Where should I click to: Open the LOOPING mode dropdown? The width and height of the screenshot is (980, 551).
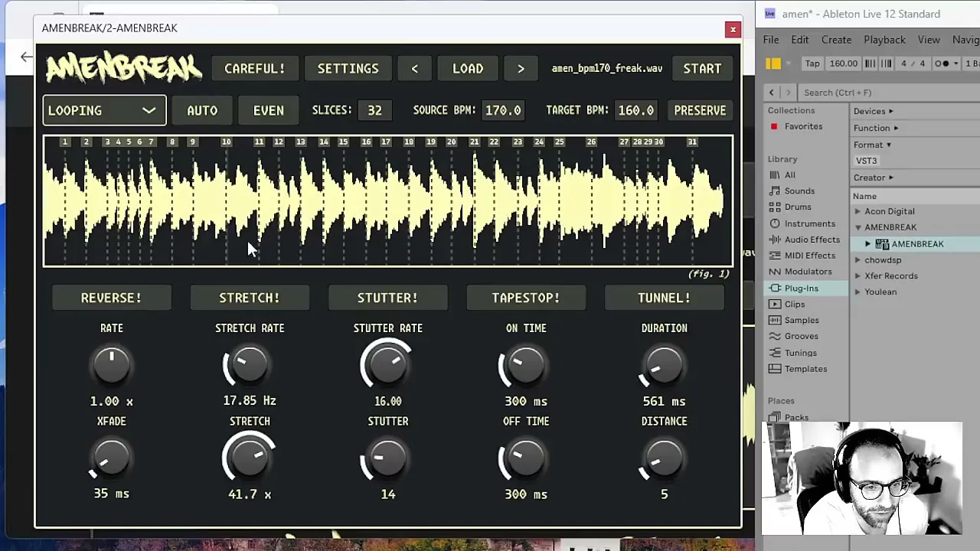104,110
